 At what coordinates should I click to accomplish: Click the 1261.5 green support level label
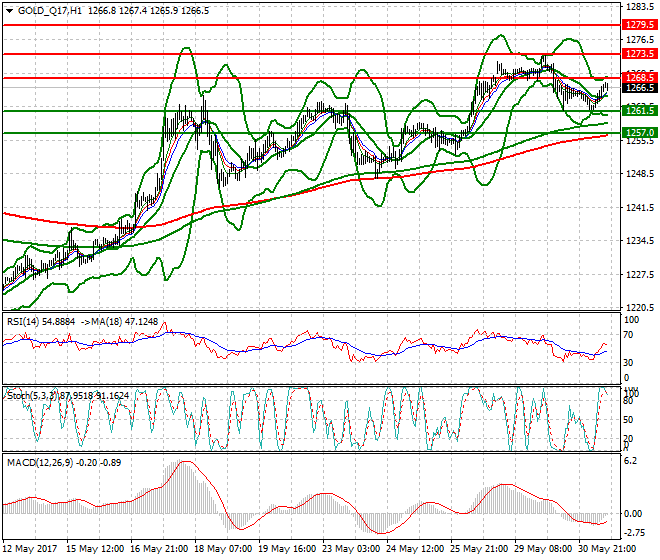click(640, 111)
